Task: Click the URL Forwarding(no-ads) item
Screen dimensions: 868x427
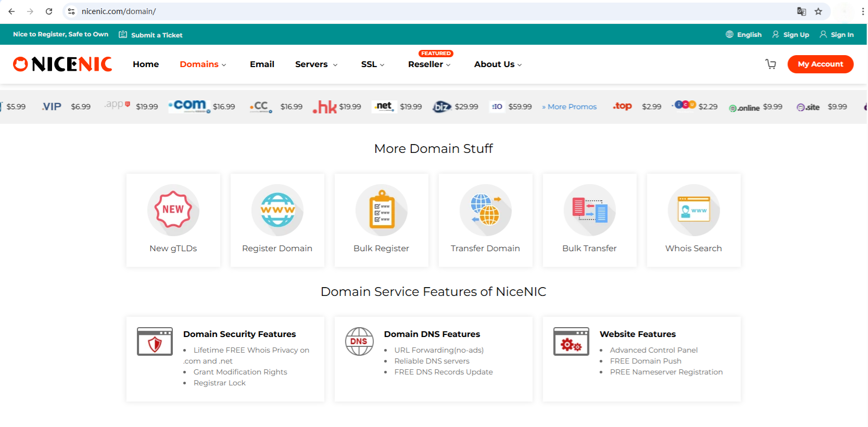Action: pos(439,350)
